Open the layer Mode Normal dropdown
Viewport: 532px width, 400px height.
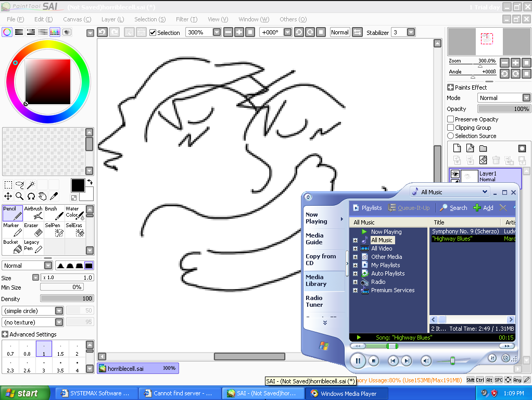pyautogui.click(x=526, y=98)
